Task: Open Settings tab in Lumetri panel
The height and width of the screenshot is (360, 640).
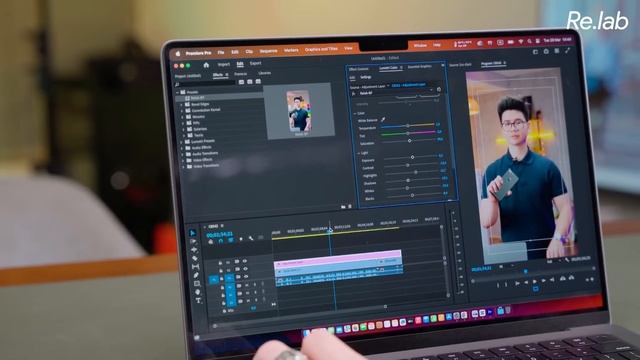Action: tap(366, 77)
